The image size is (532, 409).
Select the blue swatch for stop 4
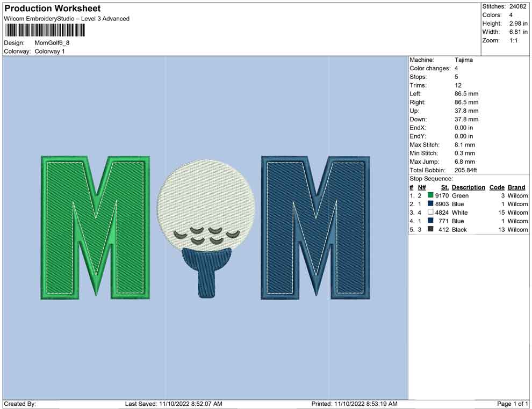(430, 221)
